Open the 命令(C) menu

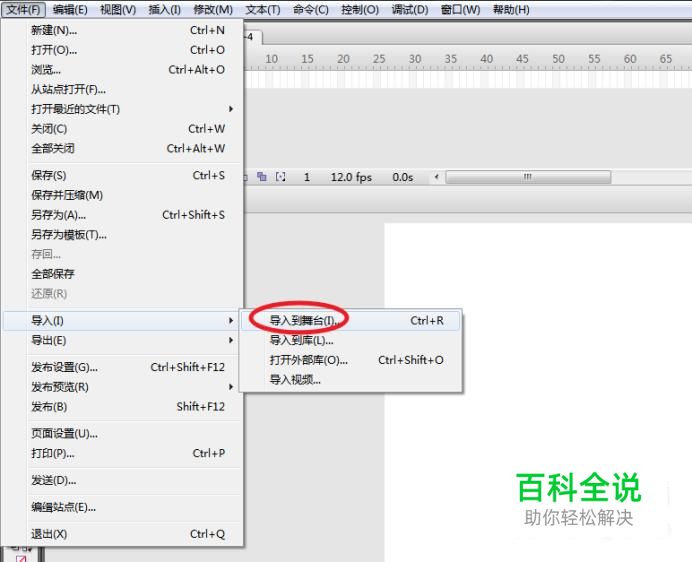pyautogui.click(x=311, y=9)
